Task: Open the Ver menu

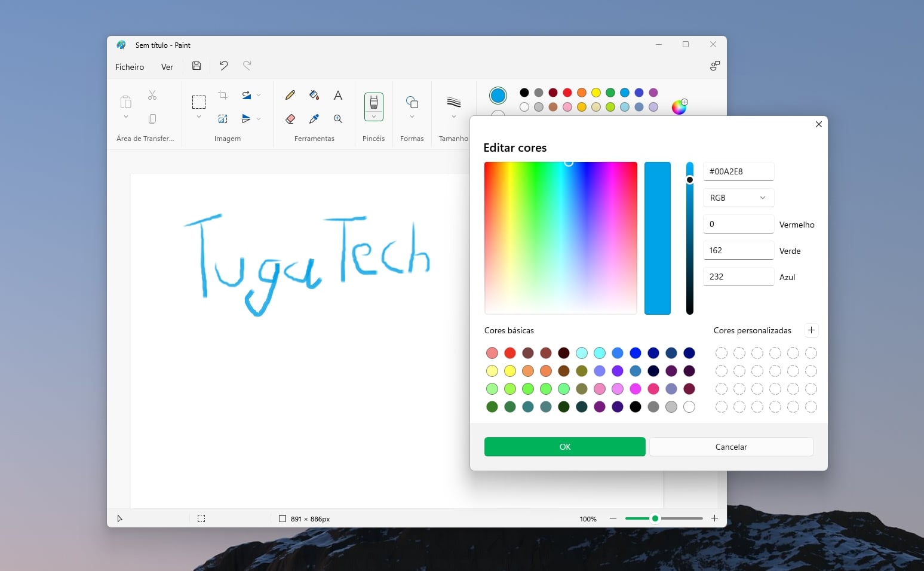Action: [x=167, y=67]
